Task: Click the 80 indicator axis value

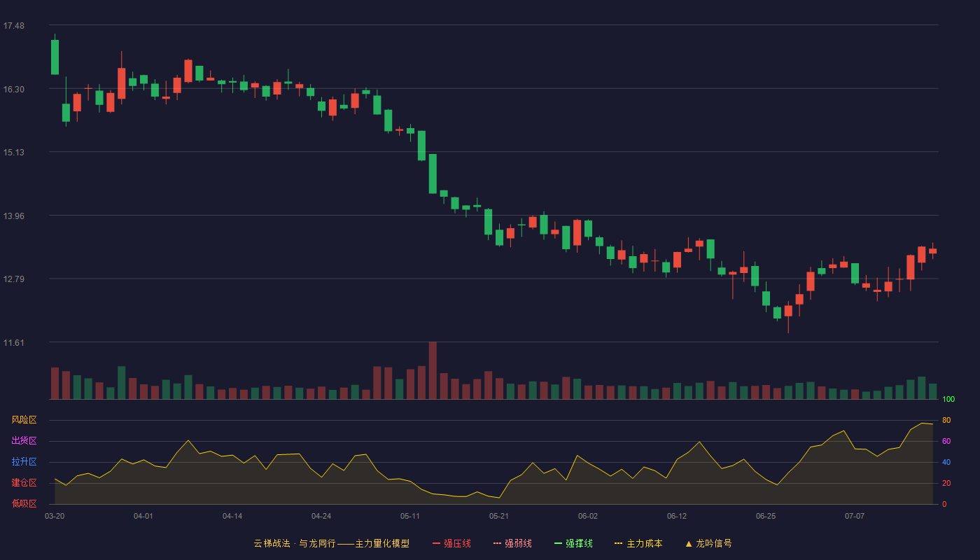Action: coord(946,420)
